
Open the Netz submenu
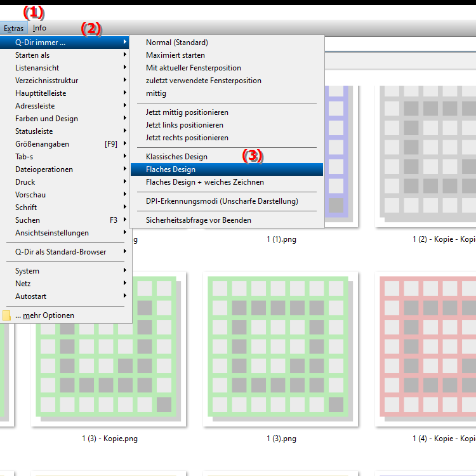coord(65,284)
